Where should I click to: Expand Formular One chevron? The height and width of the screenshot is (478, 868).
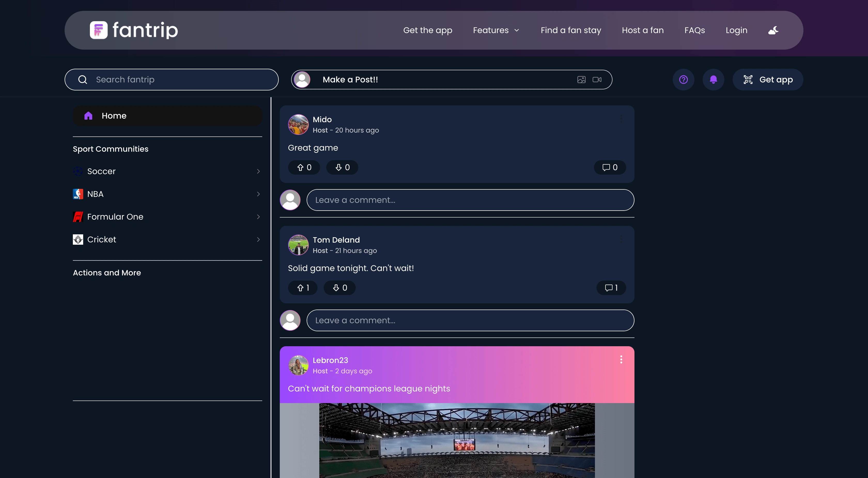tap(258, 217)
